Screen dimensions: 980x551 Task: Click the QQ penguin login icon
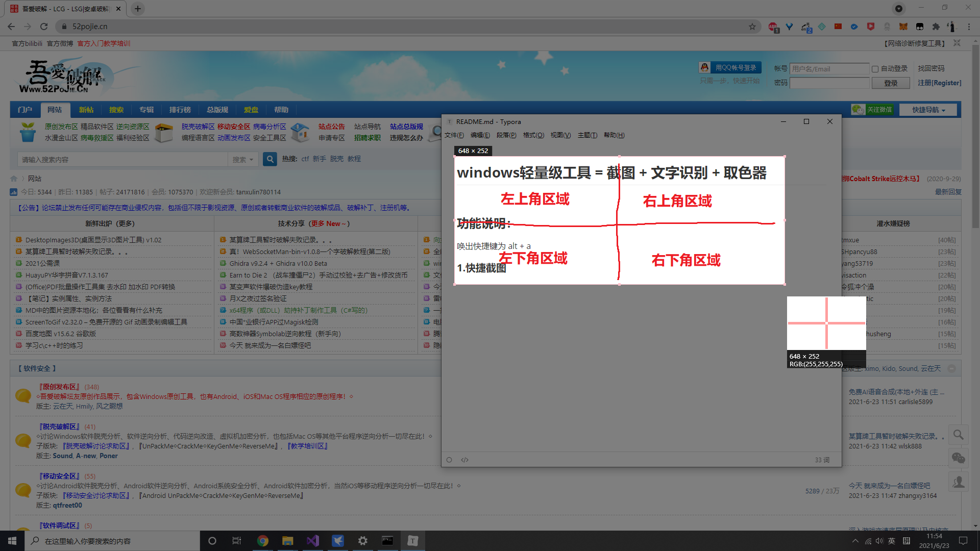(705, 67)
